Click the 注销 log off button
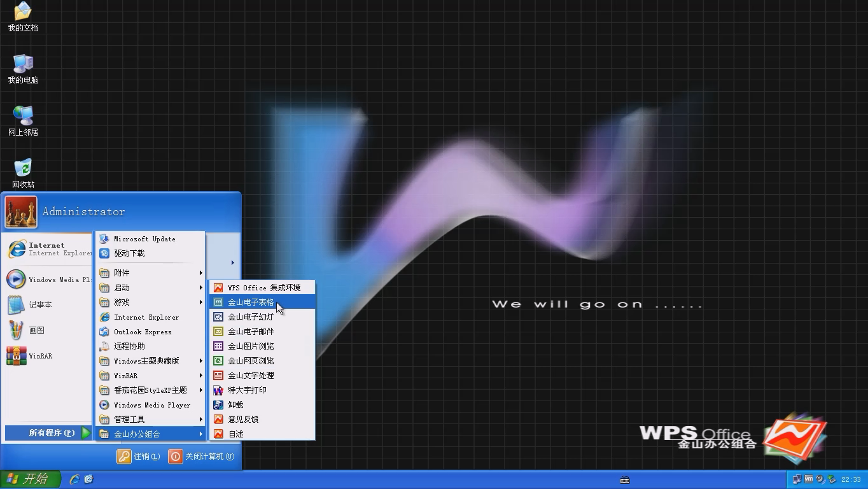The height and width of the screenshot is (489, 868). (138, 457)
